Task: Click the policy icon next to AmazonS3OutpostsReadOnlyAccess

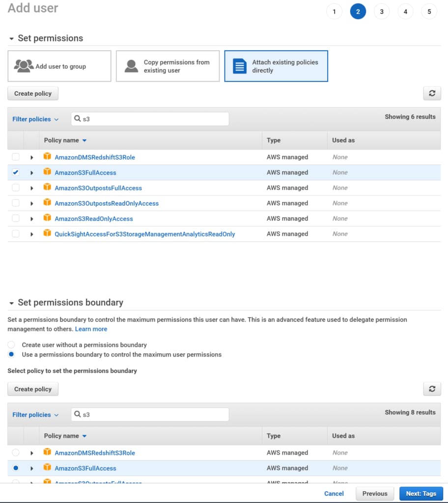Action: (x=47, y=202)
